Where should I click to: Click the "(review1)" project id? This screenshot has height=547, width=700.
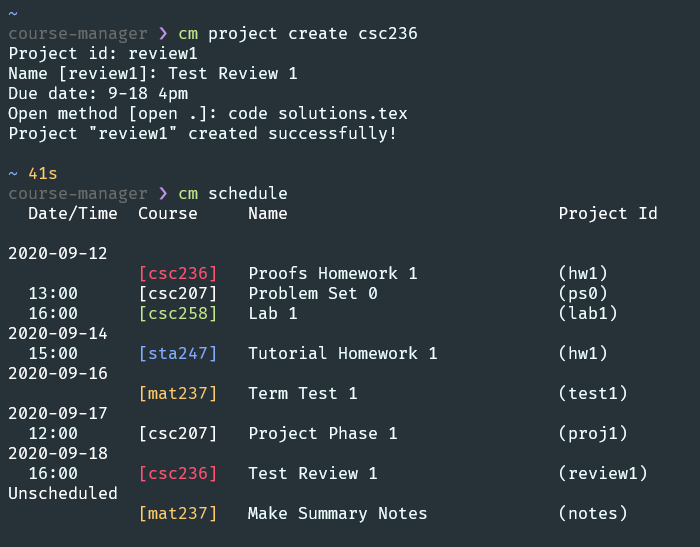pos(602,473)
